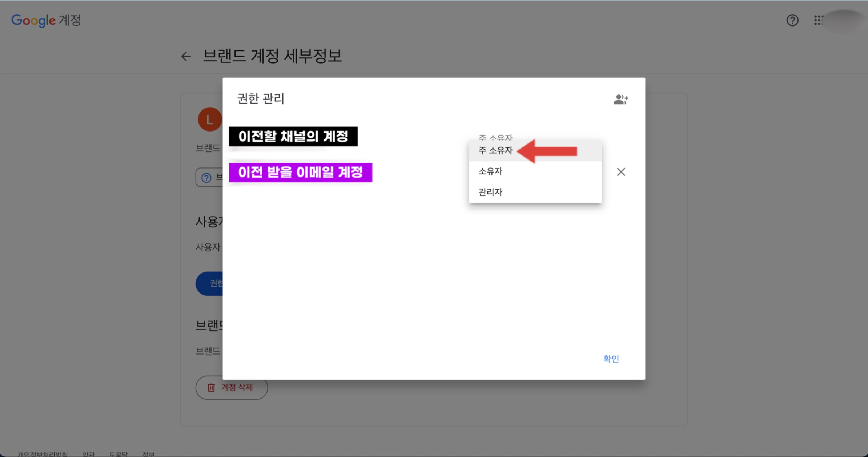Viewport: 868px width, 457px height.
Task: Go back using the left arrow
Action: pyautogui.click(x=186, y=56)
